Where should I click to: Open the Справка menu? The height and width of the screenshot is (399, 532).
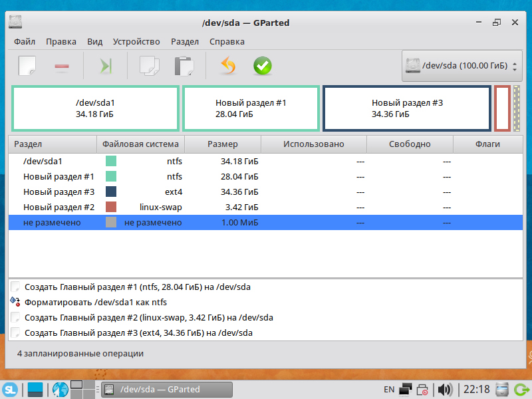click(227, 41)
